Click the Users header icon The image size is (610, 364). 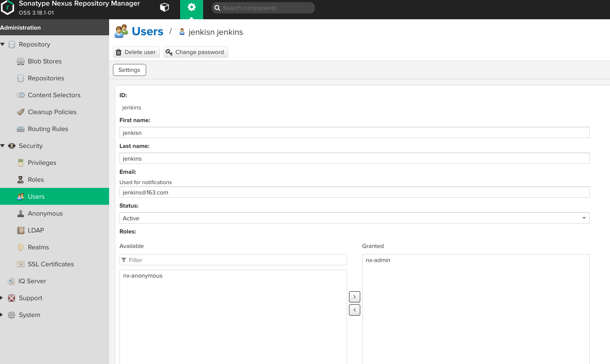121,31
